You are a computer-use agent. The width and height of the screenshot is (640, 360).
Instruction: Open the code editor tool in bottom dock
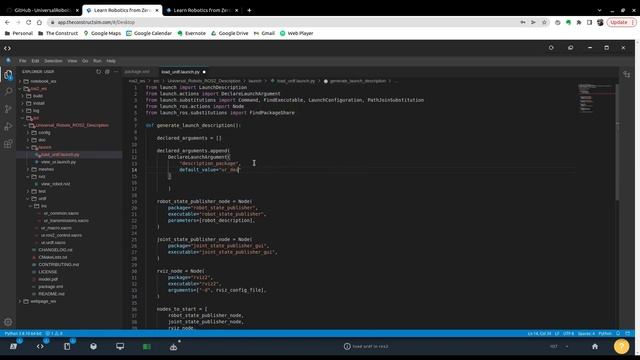[40, 346]
